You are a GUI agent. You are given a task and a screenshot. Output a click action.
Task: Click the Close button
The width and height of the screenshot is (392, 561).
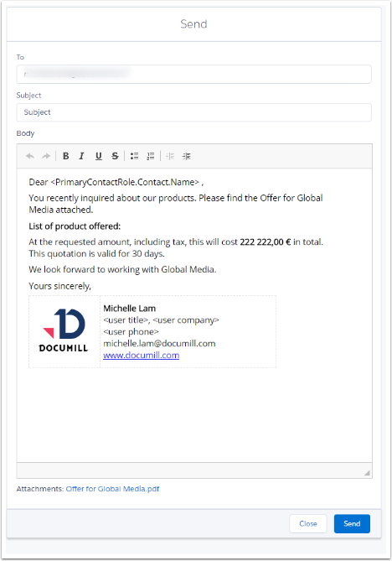point(308,524)
